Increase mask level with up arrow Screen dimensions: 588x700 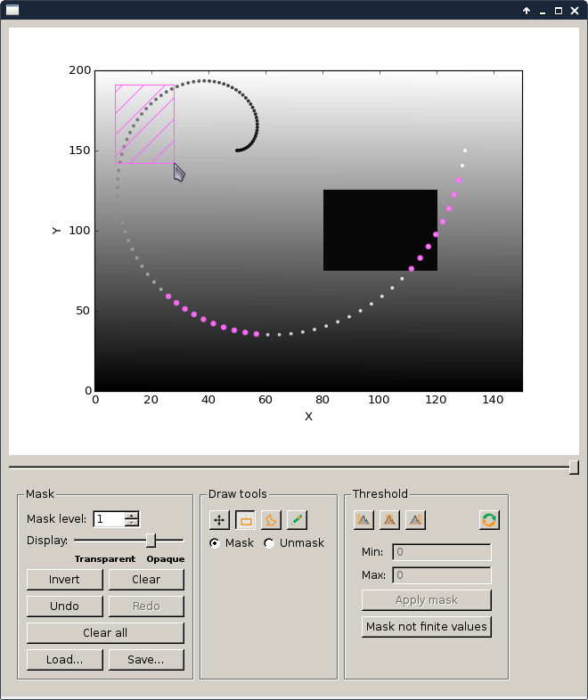click(132, 516)
